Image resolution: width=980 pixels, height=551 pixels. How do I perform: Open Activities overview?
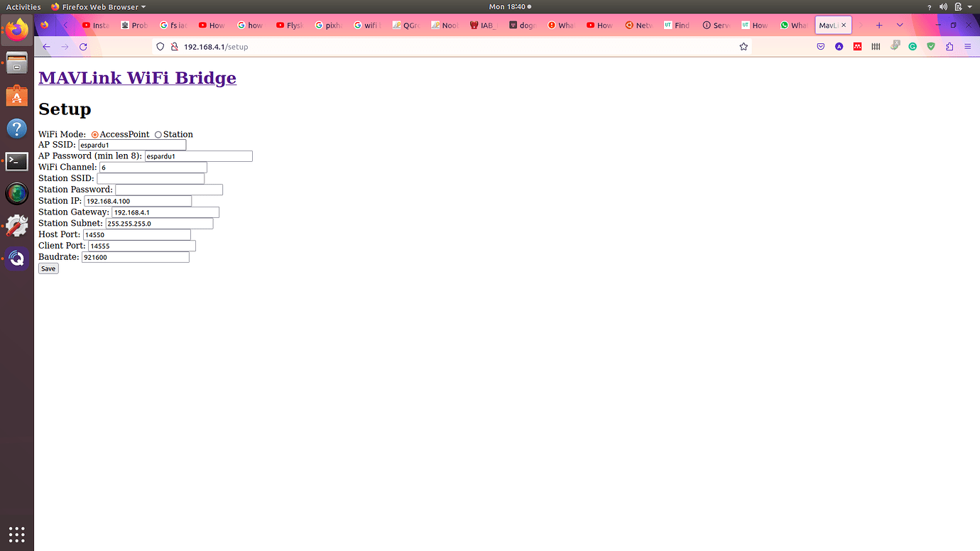(x=23, y=7)
